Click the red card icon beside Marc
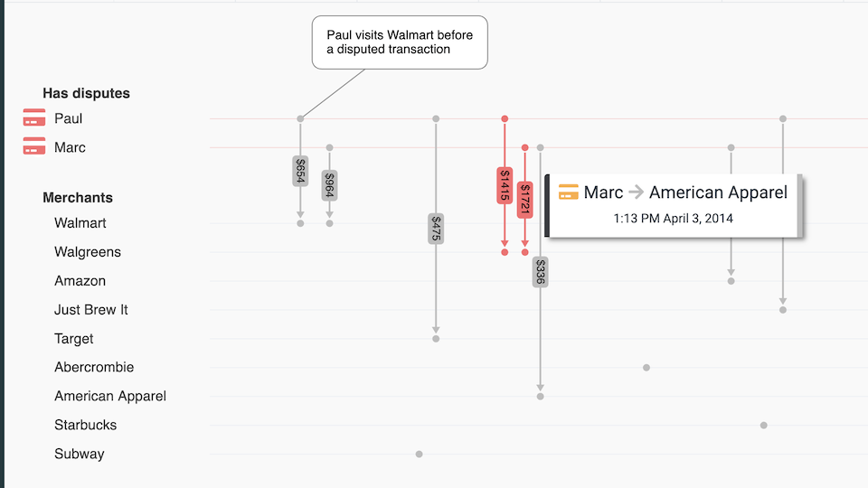The height and width of the screenshot is (488, 868). point(34,147)
